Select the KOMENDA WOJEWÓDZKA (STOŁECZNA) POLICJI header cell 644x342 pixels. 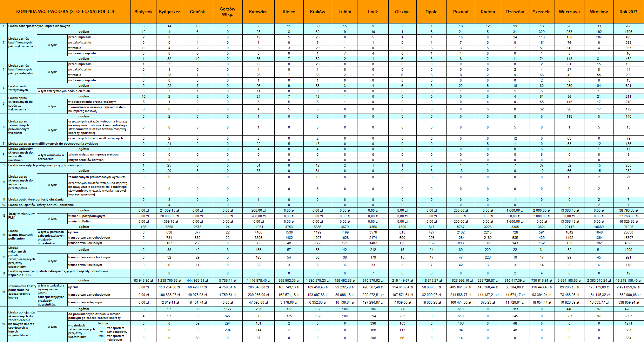click(x=65, y=12)
